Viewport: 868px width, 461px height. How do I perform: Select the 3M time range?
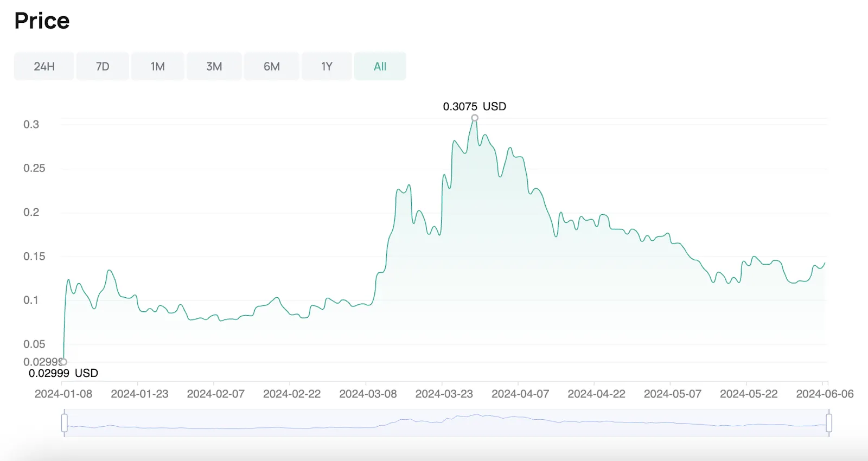[214, 66]
